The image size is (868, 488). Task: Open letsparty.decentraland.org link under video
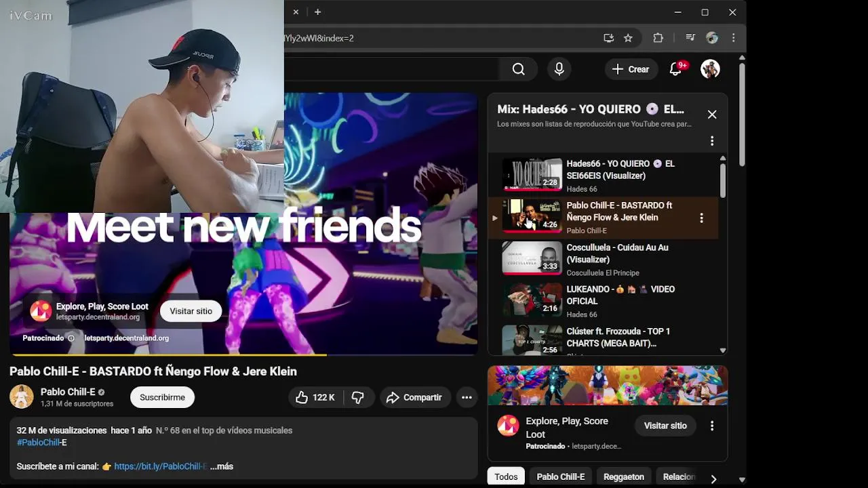pyautogui.click(x=126, y=338)
